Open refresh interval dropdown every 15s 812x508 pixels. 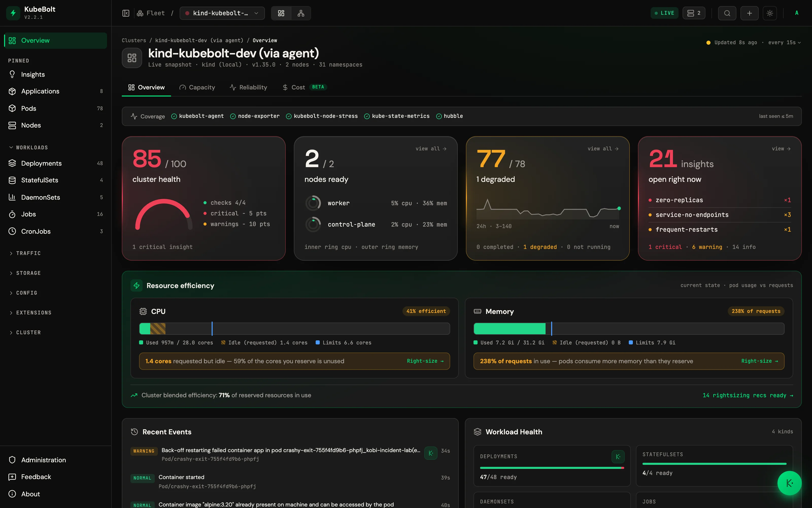point(784,42)
